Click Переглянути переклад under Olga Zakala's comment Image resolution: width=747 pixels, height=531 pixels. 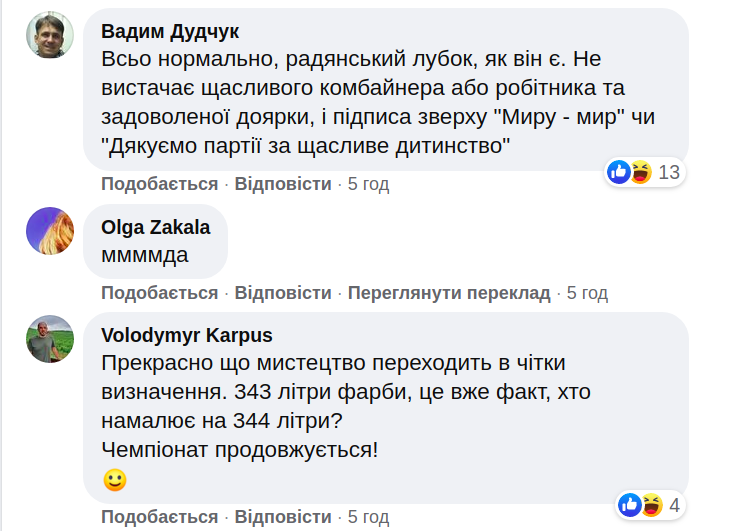(x=449, y=293)
